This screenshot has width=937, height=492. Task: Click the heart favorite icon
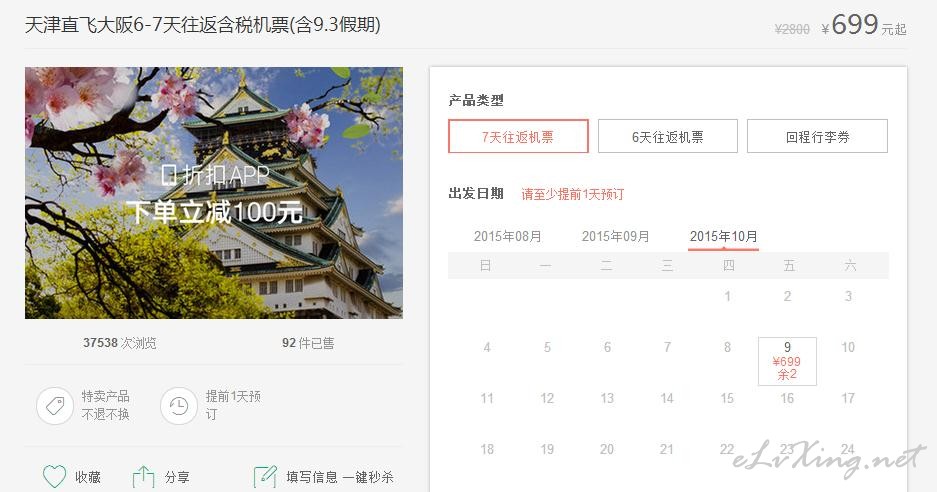(54, 477)
